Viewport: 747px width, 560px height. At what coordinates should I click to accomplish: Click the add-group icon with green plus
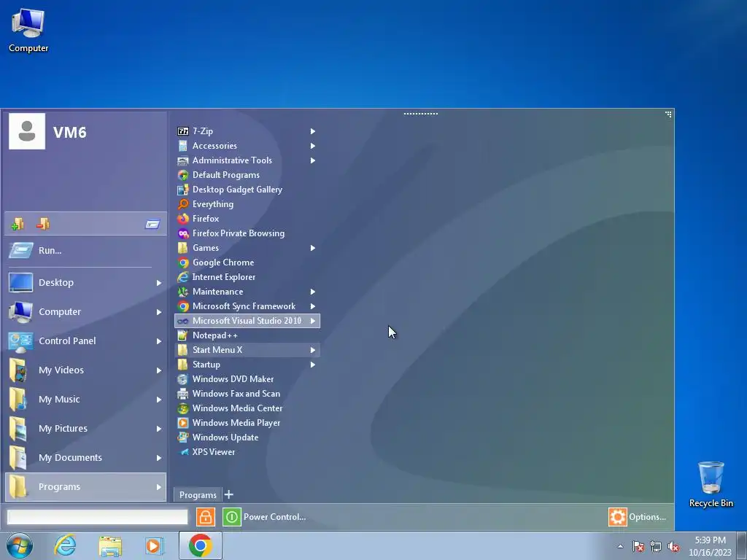pyautogui.click(x=18, y=224)
